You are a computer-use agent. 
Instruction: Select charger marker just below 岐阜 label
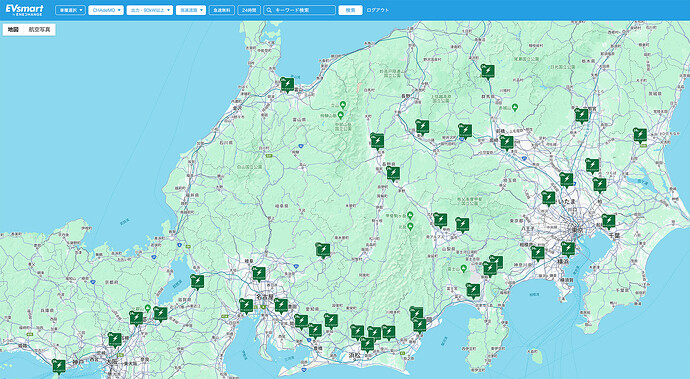click(x=259, y=273)
